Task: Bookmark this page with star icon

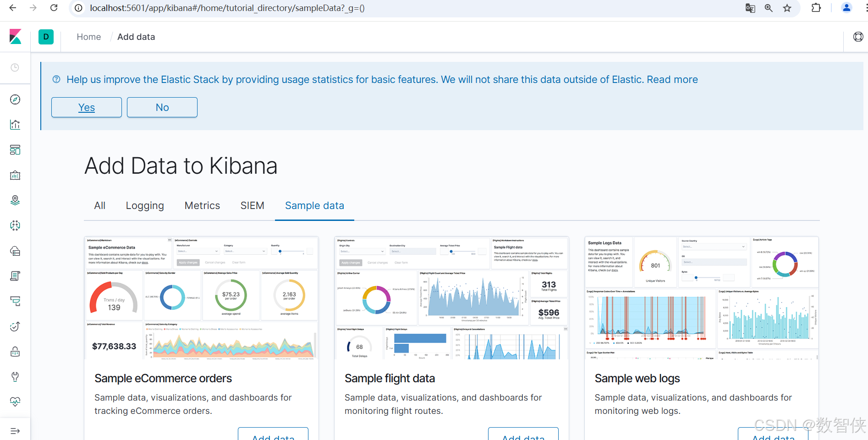Action: [787, 8]
